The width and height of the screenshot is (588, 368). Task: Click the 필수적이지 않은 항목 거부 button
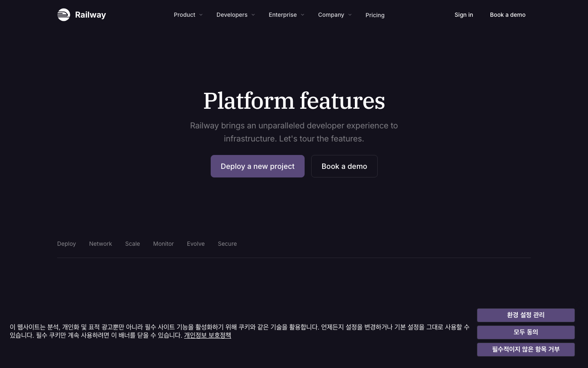pos(526,350)
